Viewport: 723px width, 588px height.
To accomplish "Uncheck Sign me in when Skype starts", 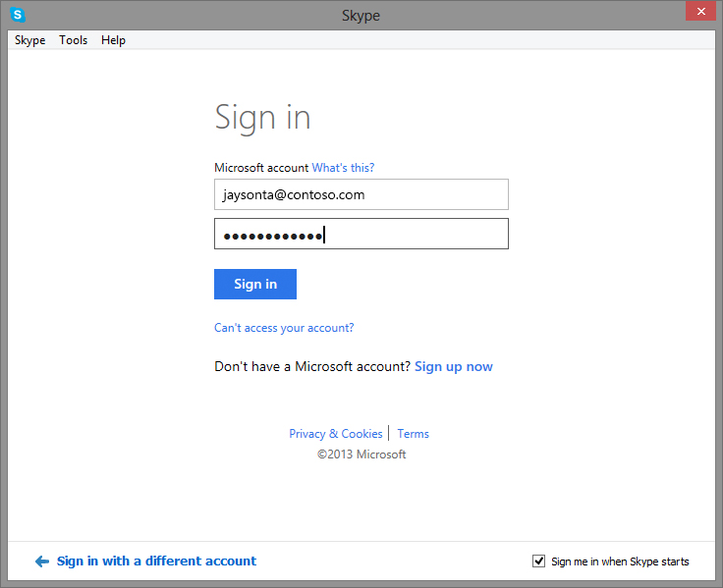I will (538, 561).
